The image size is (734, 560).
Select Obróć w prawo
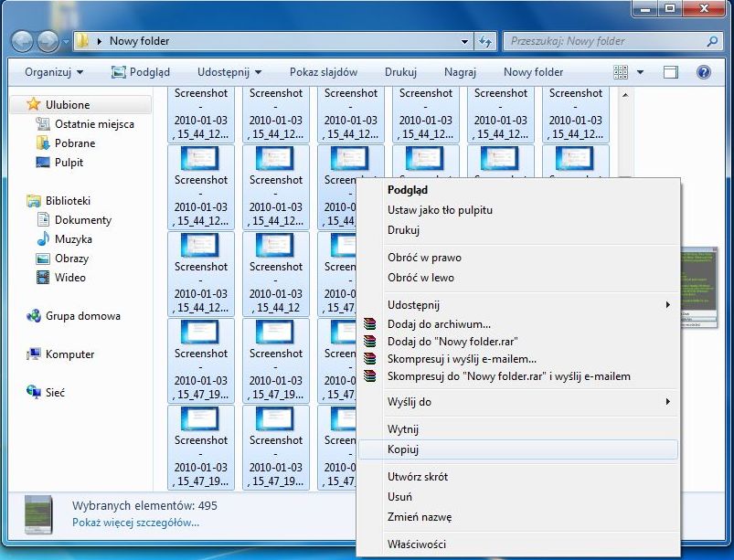click(517, 258)
